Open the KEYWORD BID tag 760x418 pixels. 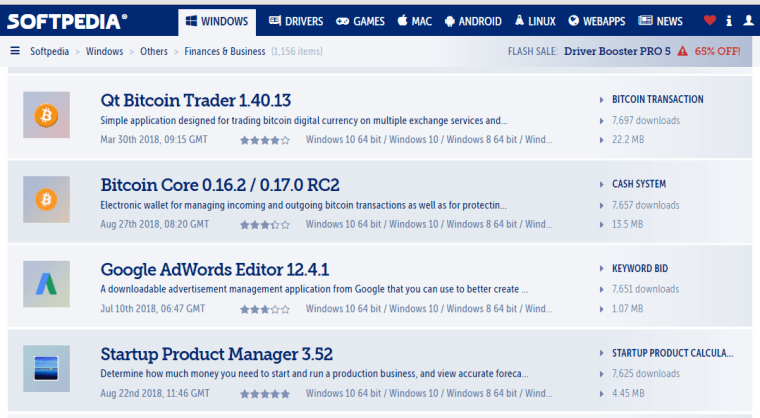coord(640,268)
